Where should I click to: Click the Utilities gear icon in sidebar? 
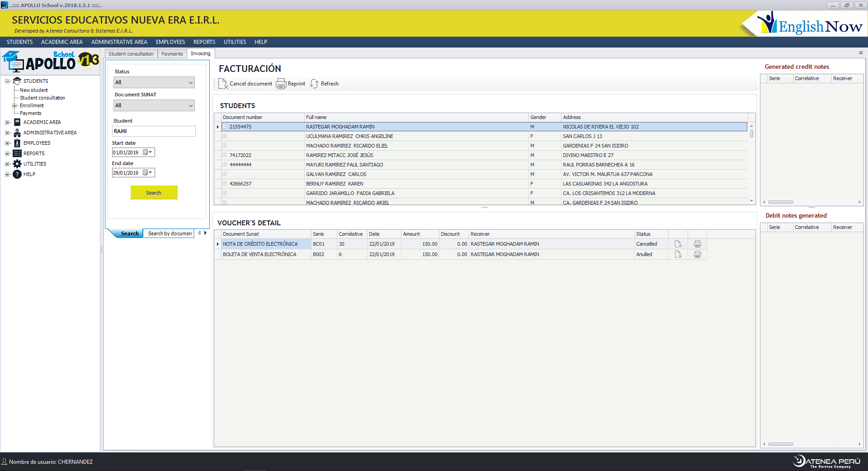pos(17,164)
